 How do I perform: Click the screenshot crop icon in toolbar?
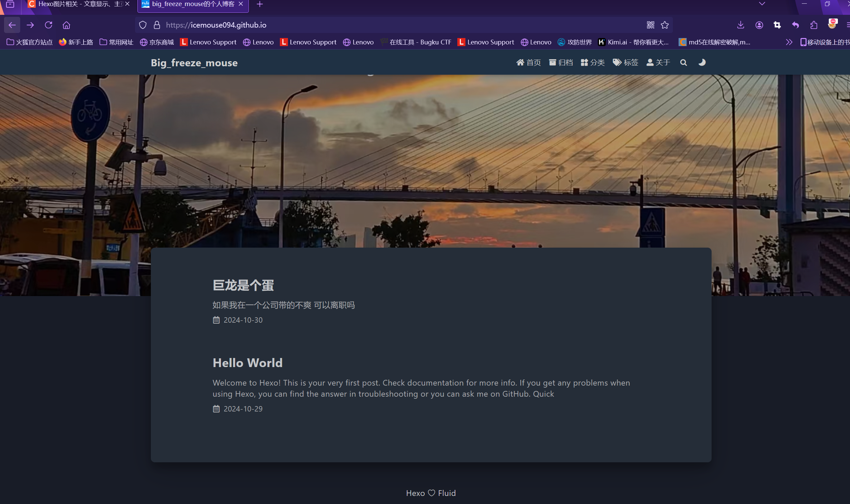click(x=777, y=25)
